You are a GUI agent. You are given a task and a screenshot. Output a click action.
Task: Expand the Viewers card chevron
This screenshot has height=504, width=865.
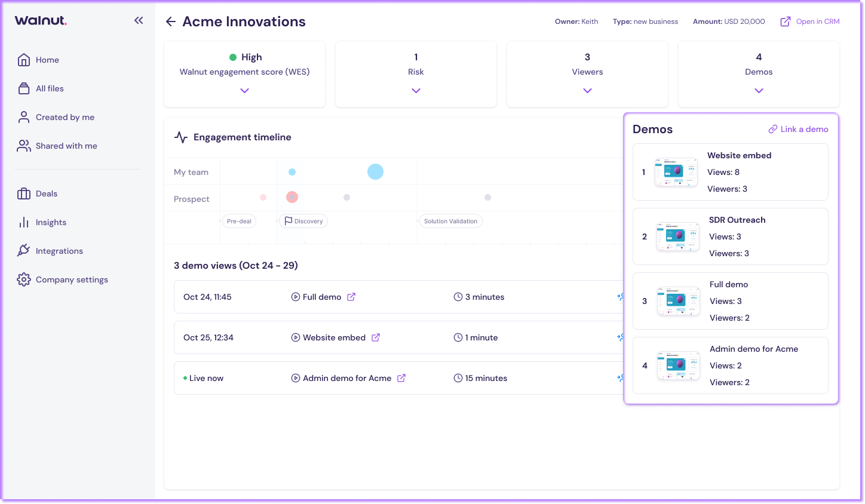[587, 91]
